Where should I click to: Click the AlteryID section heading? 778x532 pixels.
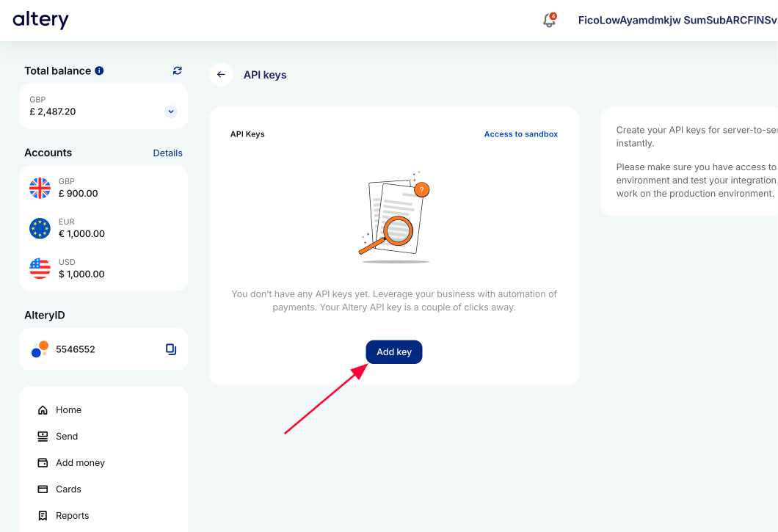click(45, 315)
